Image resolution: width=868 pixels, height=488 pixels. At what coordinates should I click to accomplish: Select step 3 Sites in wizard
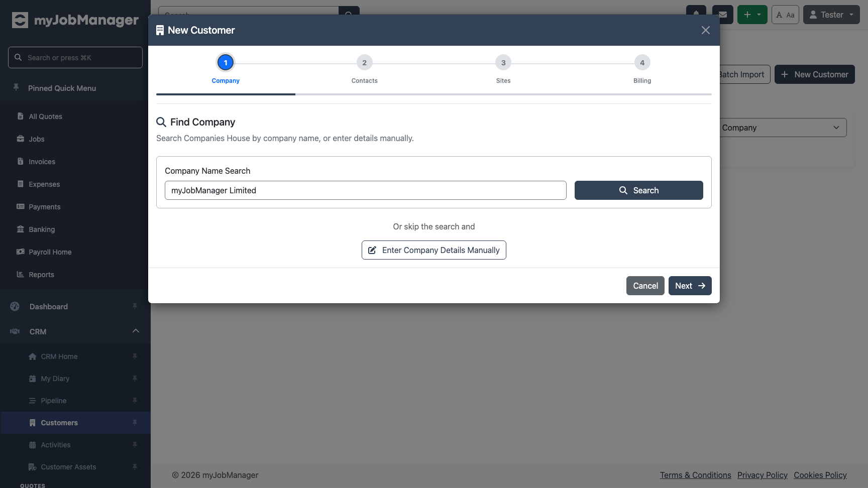503,63
